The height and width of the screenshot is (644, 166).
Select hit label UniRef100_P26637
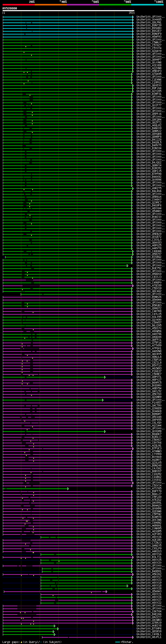click(149, 371)
